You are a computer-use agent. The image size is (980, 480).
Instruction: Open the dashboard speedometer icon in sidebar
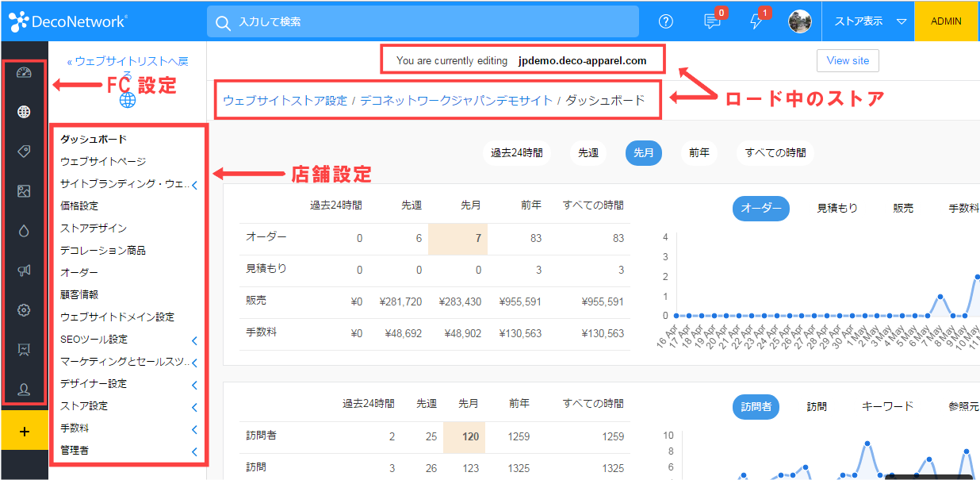click(x=24, y=73)
